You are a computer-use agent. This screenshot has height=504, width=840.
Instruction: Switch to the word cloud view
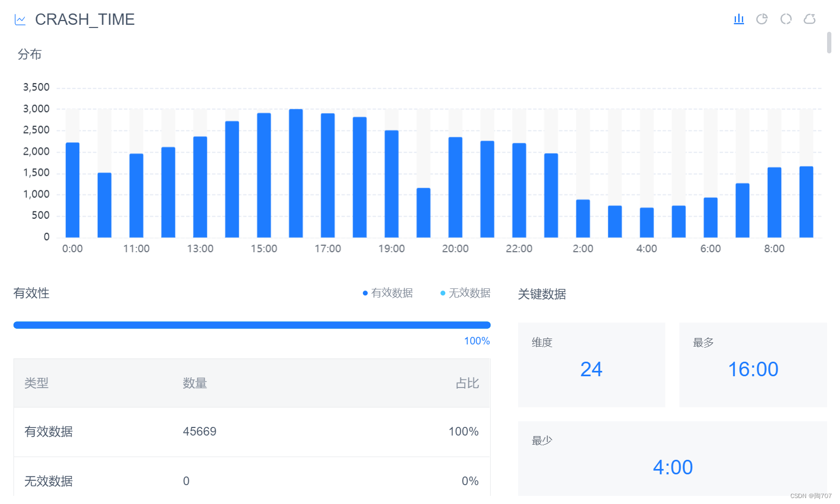pos(809,19)
